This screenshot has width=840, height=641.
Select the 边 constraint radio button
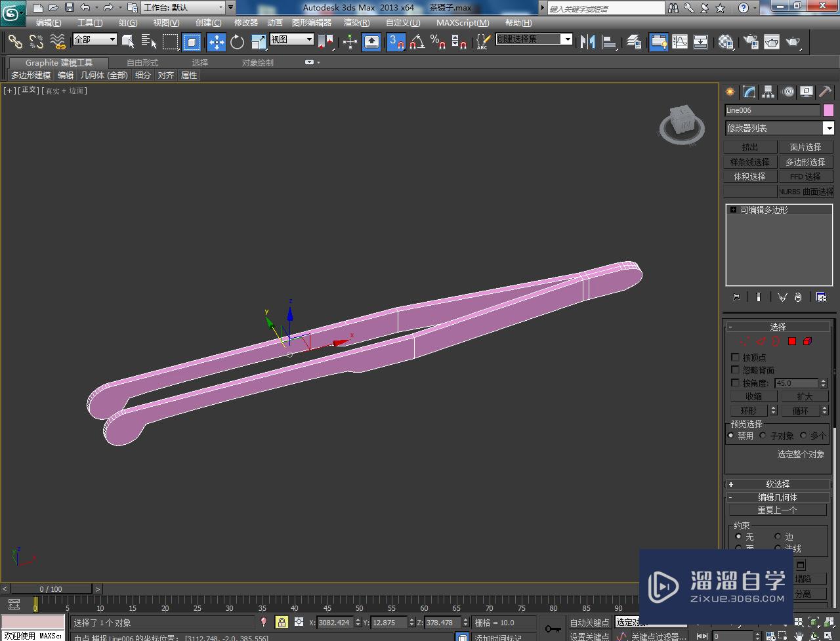coord(778,537)
